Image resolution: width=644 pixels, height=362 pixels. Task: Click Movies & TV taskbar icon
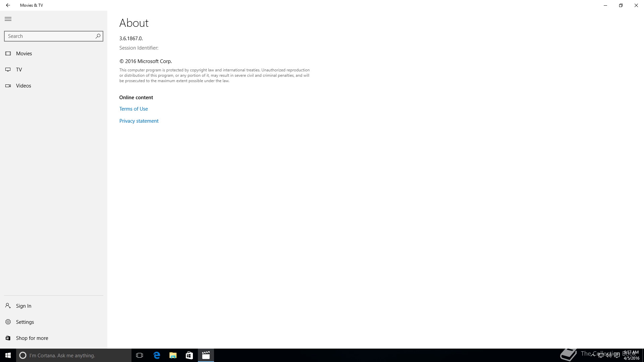point(206,355)
